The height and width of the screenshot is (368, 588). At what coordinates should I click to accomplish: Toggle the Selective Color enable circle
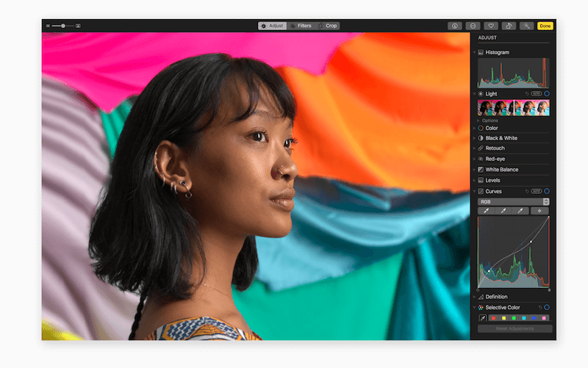tap(547, 307)
